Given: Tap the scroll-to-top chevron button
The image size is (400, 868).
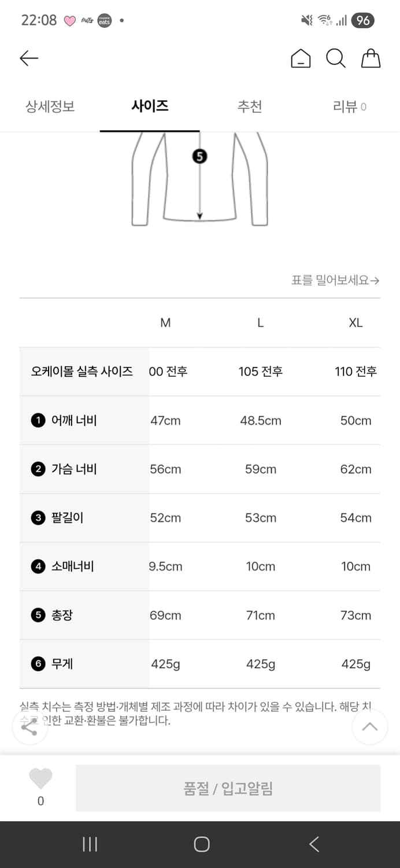Looking at the screenshot, I should click(370, 727).
